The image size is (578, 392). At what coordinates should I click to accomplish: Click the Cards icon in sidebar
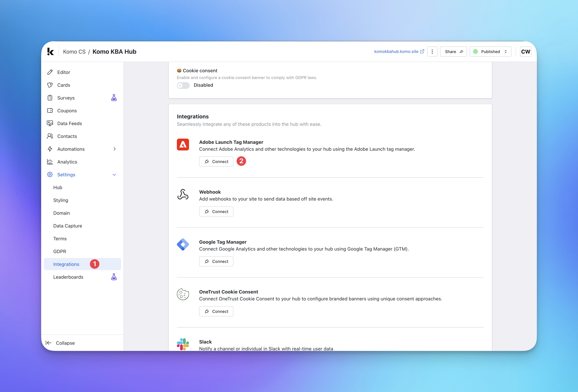[x=50, y=85]
